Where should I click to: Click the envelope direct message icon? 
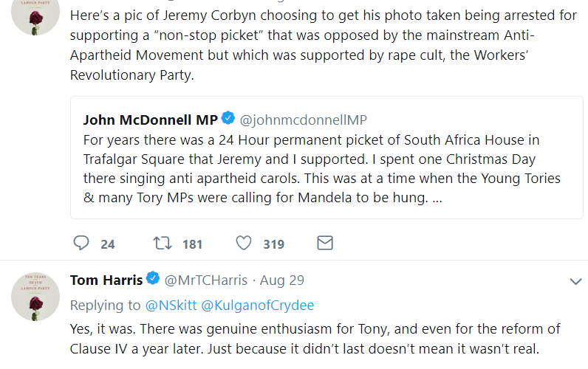tap(324, 244)
